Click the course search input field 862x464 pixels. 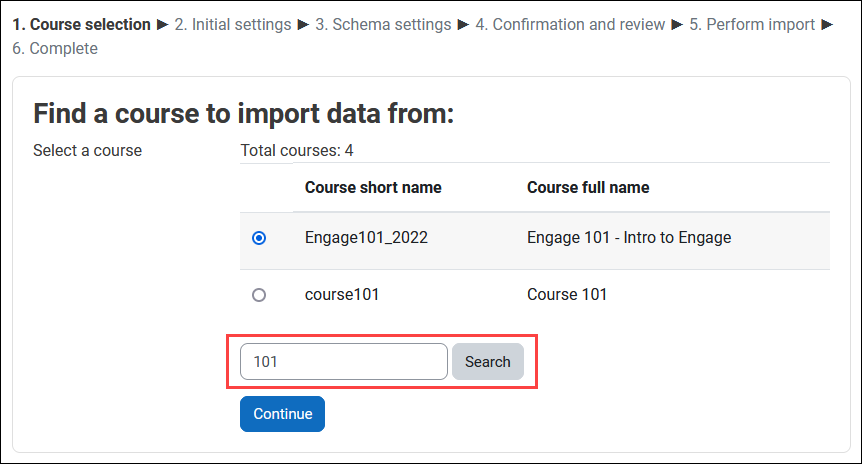tap(344, 362)
